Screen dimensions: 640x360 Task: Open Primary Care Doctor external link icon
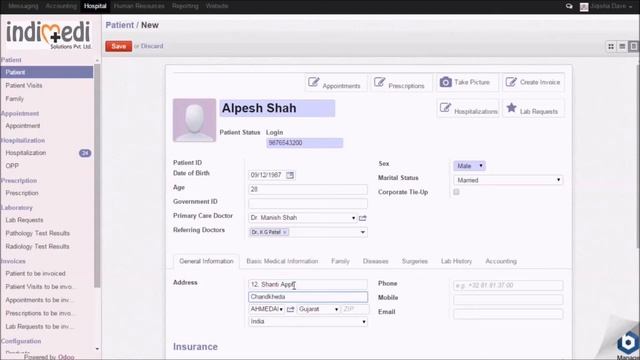click(362, 218)
